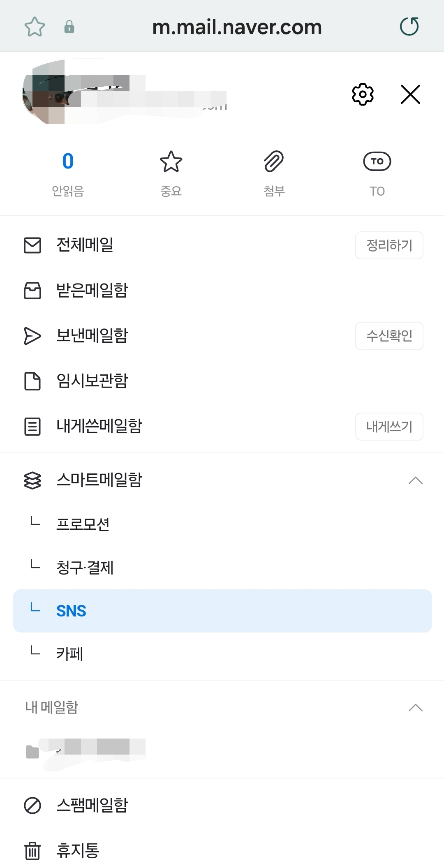This screenshot has width=444, height=868.
Task: Select the 프로모션 smart mailbox
Action: point(83,524)
